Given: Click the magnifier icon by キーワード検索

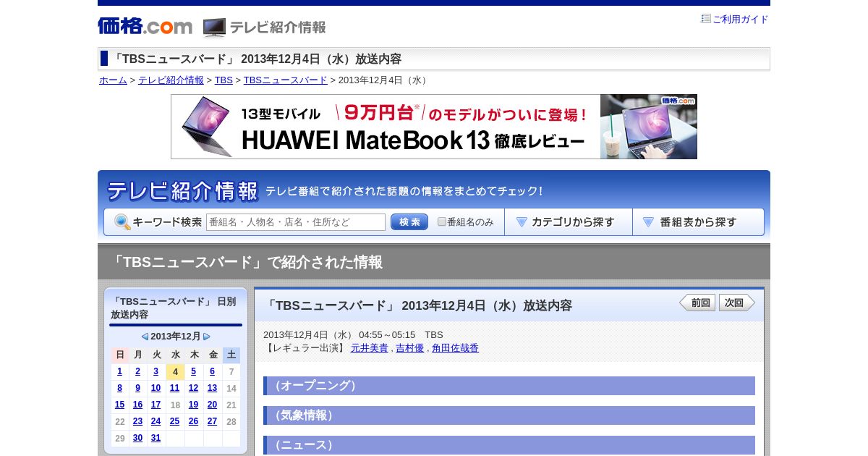Looking at the screenshot, I should (122, 222).
